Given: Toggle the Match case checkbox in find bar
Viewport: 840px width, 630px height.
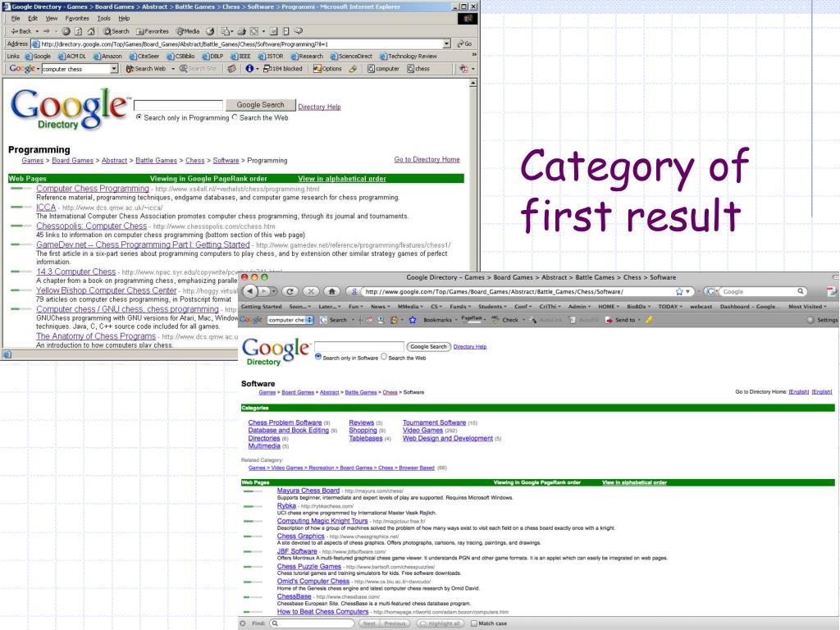Looking at the screenshot, I should point(473,623).
